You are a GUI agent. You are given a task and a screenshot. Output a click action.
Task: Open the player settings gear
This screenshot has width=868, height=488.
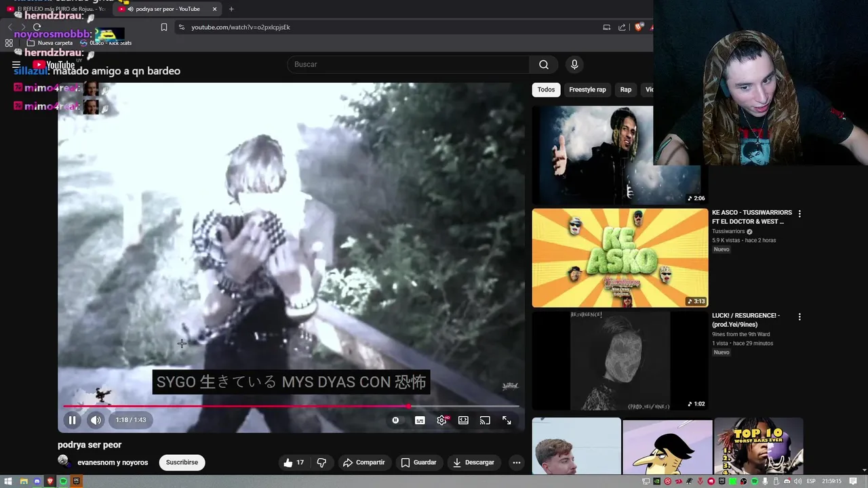point(441,420)
